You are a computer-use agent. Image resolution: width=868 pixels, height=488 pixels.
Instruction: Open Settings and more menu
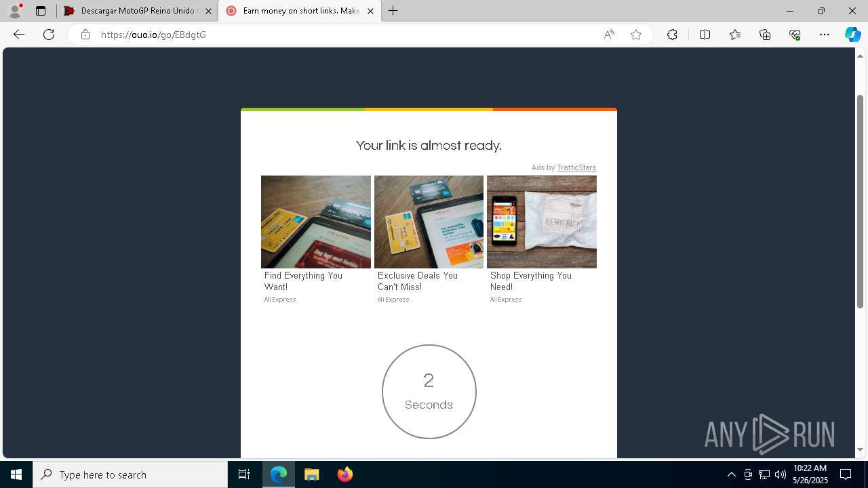point(825,35)
